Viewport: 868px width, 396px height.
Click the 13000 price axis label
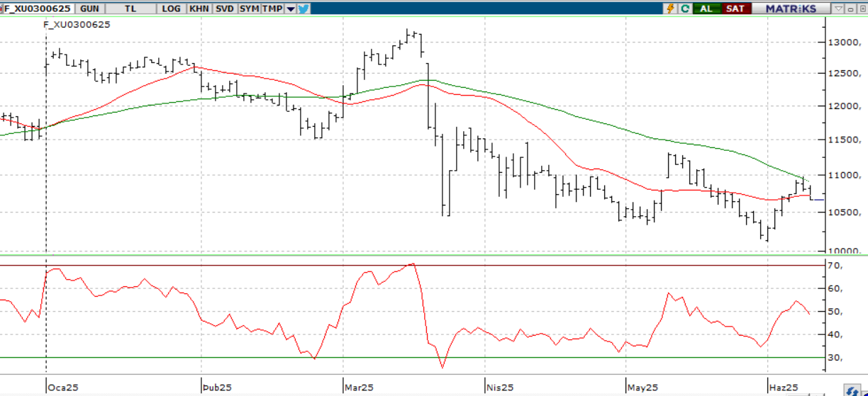coord(845,42)
